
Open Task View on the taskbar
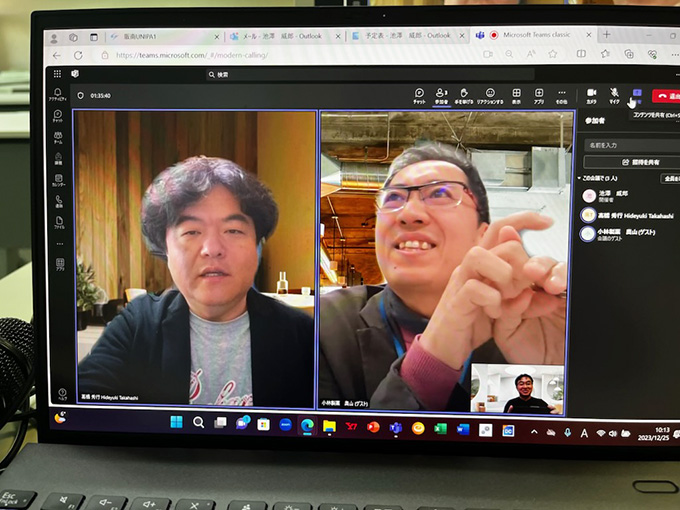[220, 423]
